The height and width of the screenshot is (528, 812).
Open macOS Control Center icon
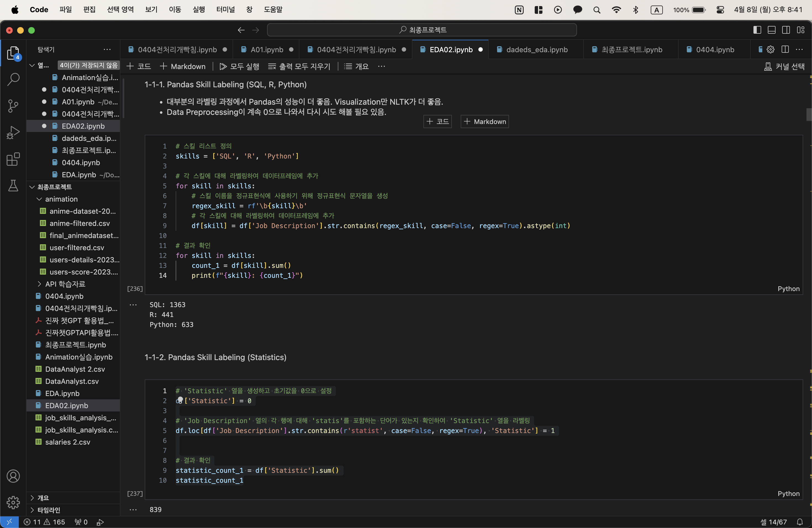(720, 10)
